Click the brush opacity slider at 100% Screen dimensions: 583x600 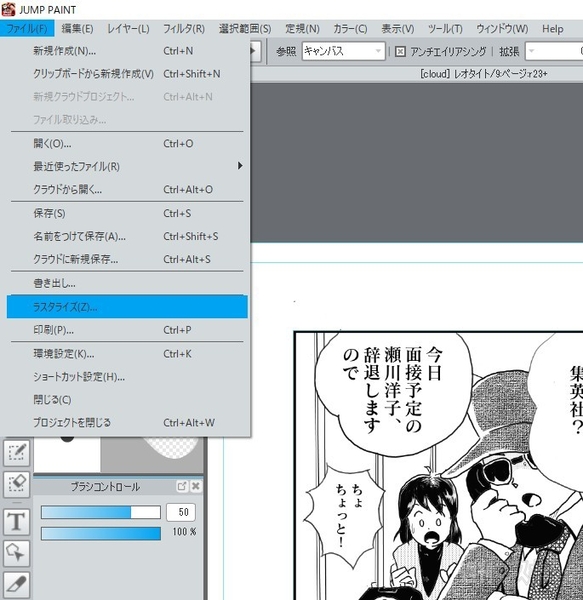(101, 533)
